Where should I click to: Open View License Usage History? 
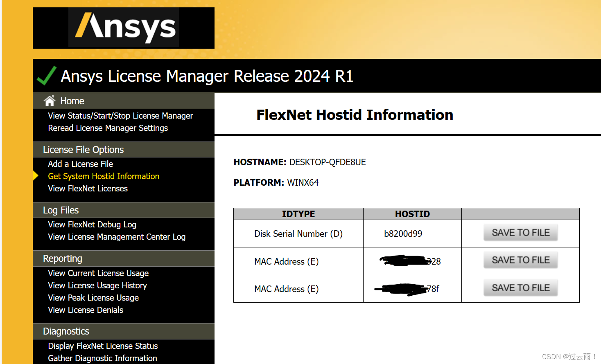click(97, 285)
